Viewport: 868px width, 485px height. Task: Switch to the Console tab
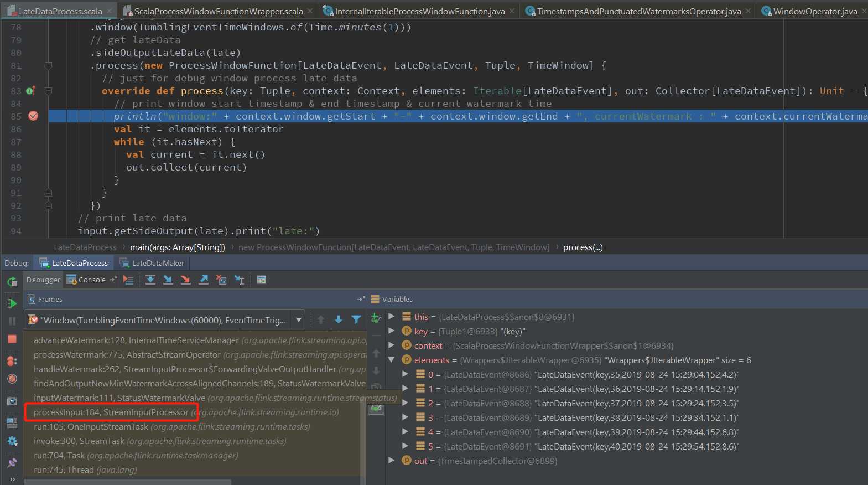[x=87, y=280]
